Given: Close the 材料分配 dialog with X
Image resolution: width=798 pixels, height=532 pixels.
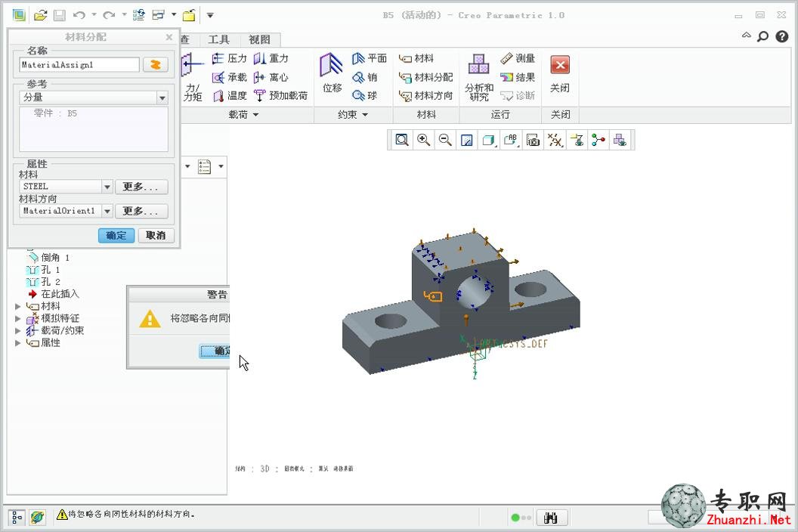Looking at the screenshot, I should [x=169, y=37].
